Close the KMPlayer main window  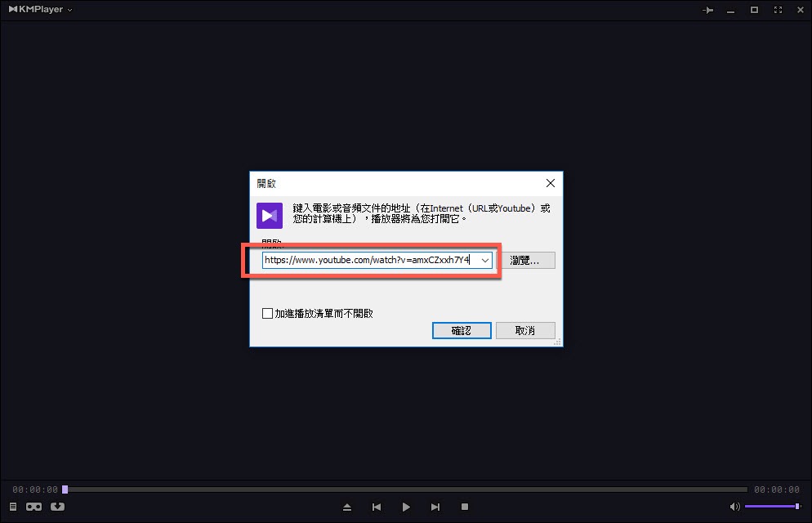[x=800, y=10]
